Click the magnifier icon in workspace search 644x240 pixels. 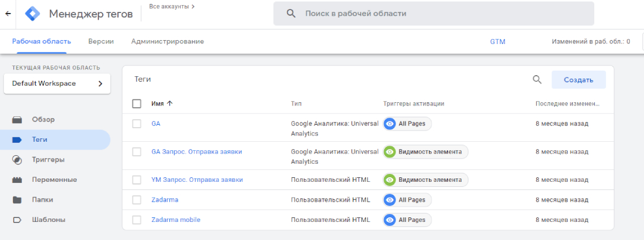pos(291,14)
